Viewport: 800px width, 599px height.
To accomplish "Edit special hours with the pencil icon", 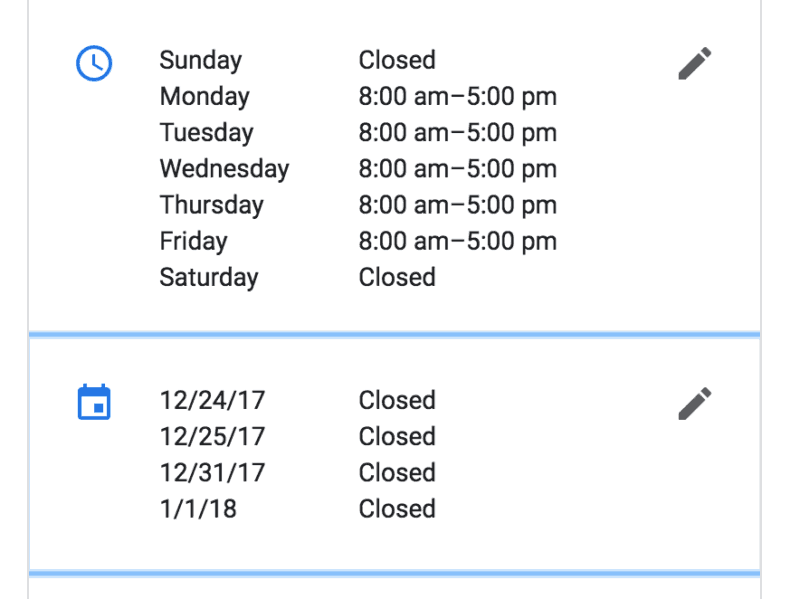I will (695, 404).
